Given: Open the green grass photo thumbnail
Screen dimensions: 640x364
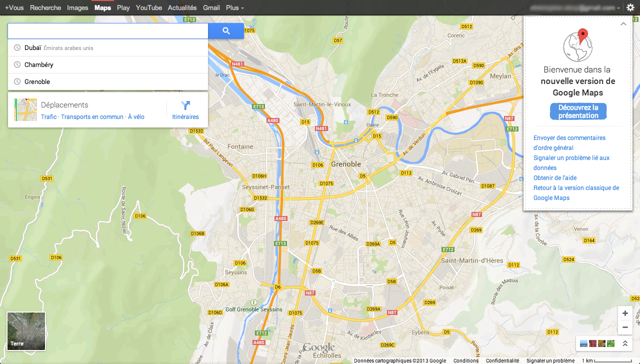Looking at the screenshot, I should pyautogui.click(x=610, y=343).
